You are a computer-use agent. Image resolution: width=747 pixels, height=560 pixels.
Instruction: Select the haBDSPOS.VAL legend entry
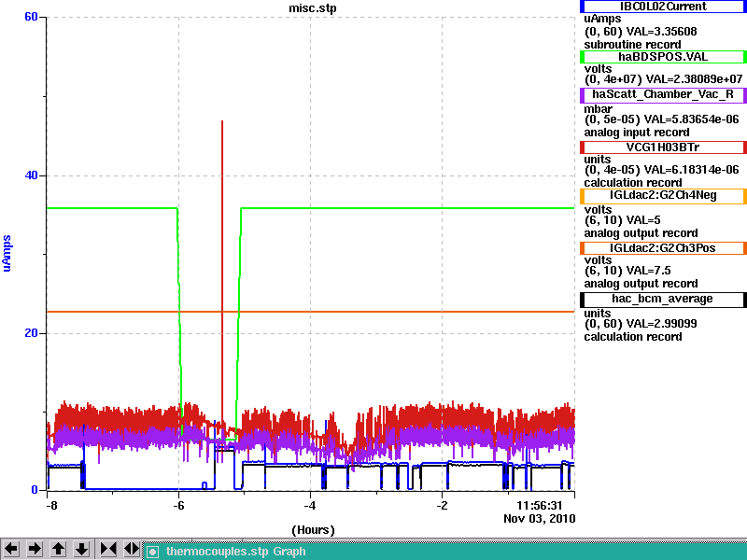pos(663,57)
